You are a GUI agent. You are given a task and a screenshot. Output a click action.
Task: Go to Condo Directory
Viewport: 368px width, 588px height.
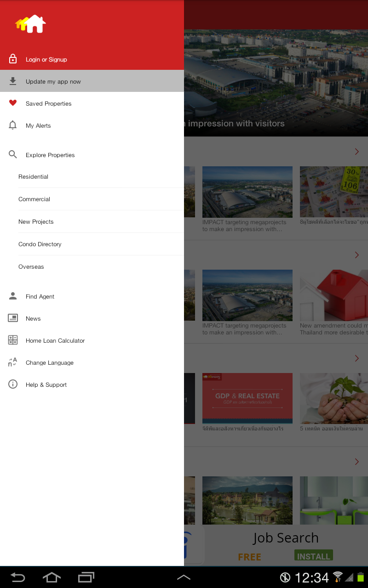pyautogui.click(x=92, y=244)
